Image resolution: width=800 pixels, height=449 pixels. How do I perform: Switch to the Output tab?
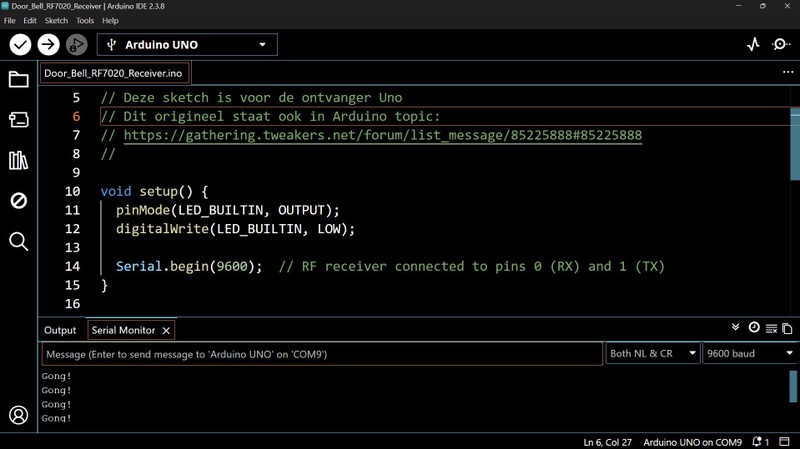(60, 331)
